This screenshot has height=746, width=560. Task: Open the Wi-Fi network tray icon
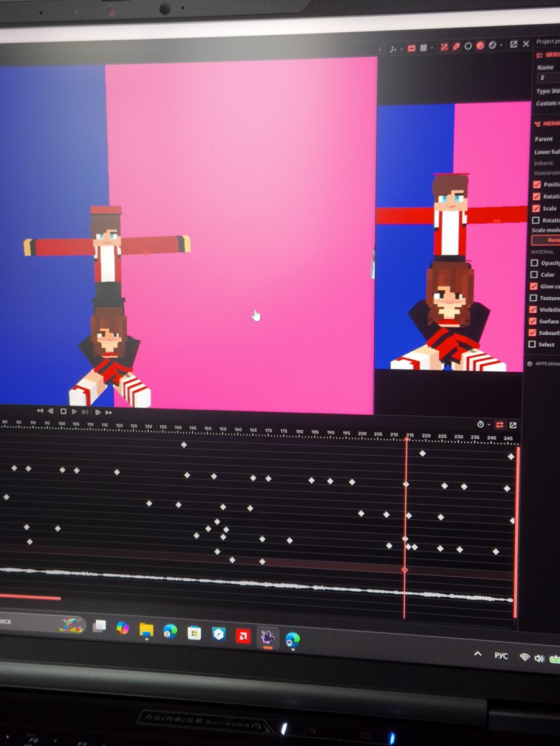tap(525, 657)
